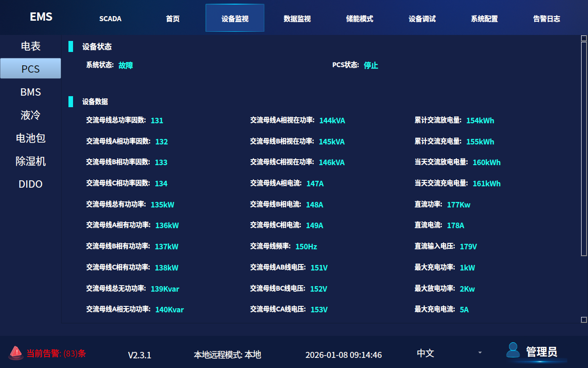This screenshot has height=368, width=588.
Task: Click the 当天交流充电量 value 161kWh
Action: point(487,184)
